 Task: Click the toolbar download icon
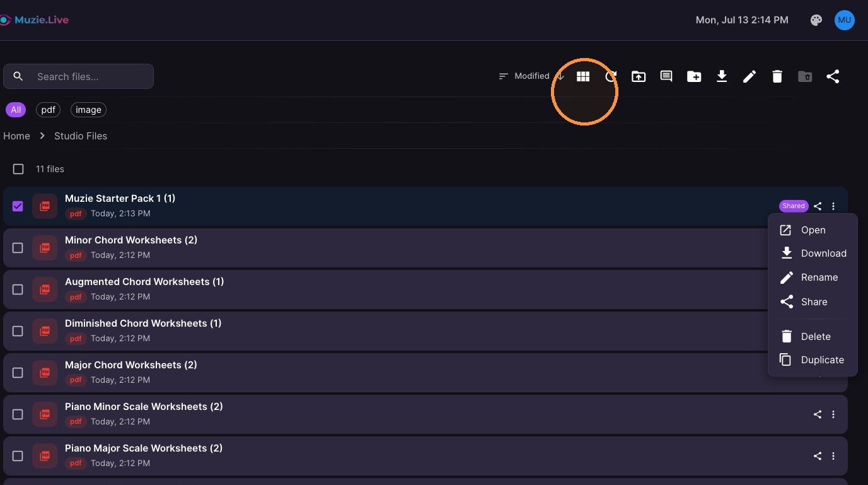point(722,76)
